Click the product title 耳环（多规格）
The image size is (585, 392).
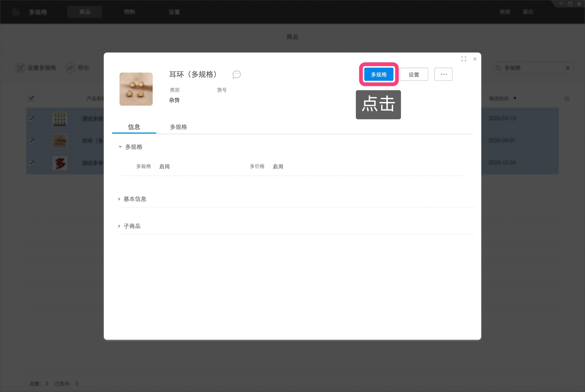tap(193, 74)
